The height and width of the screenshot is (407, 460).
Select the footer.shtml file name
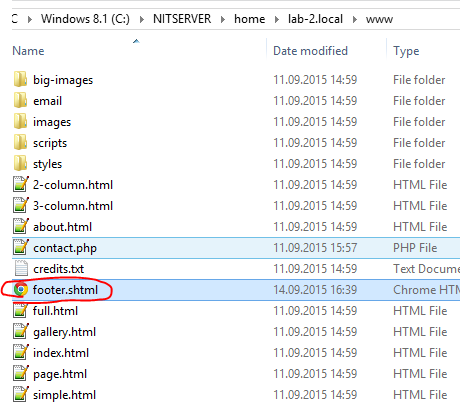[x=65, y=290]
